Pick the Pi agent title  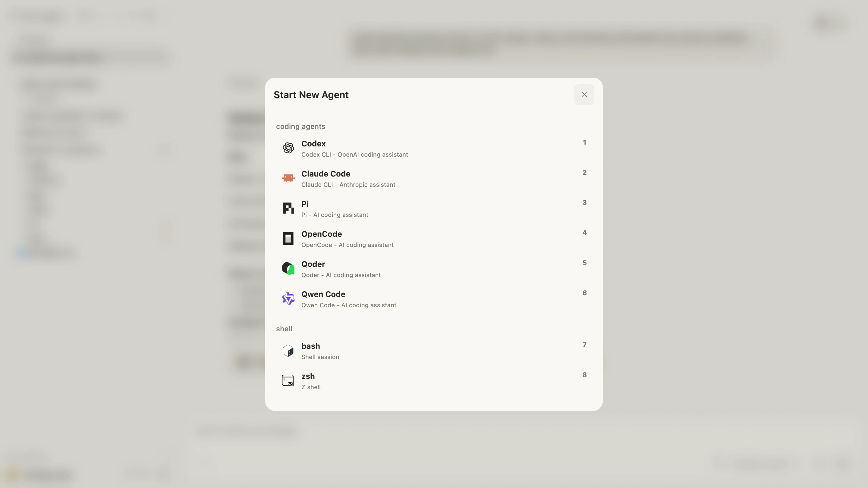click(305, 204)
